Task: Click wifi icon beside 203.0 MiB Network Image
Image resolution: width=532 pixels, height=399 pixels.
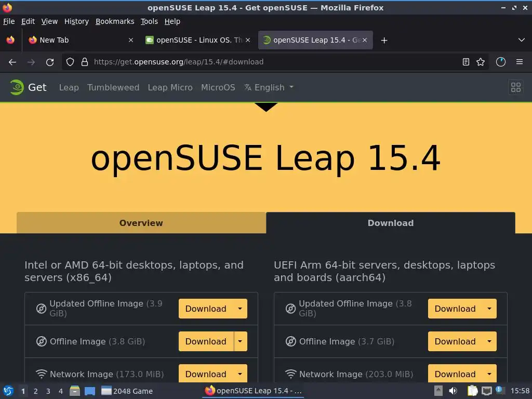Action: [x=291, y=374]
